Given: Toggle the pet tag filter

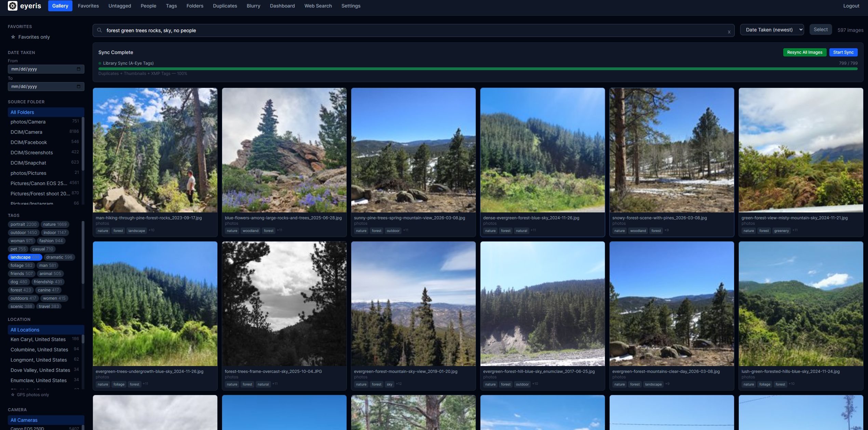Looking at the screenshot, I should tap(18, 249).
